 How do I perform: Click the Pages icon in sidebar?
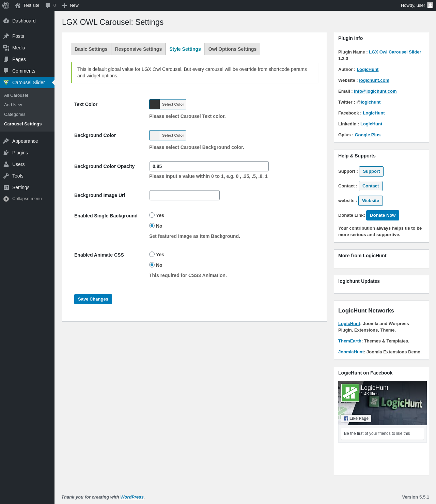tap(6, 59)
